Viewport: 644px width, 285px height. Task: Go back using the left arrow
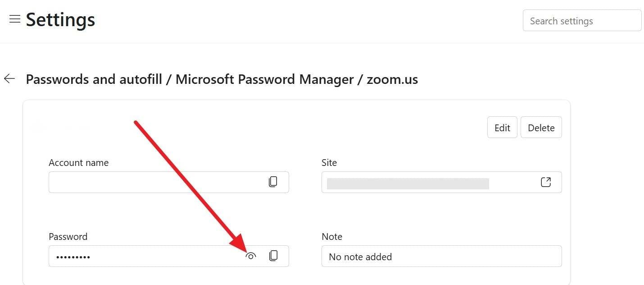(x=9, y=79)
